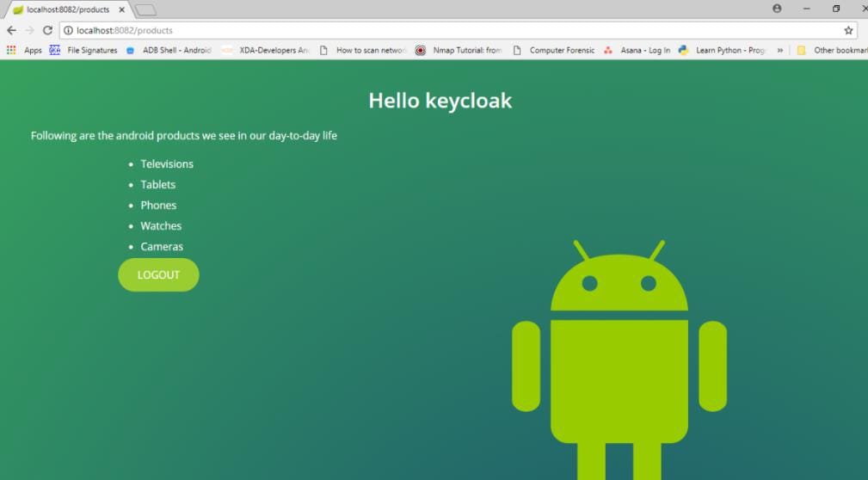Focus the address bar URL field
868x480 pixels.
(430, 30)
